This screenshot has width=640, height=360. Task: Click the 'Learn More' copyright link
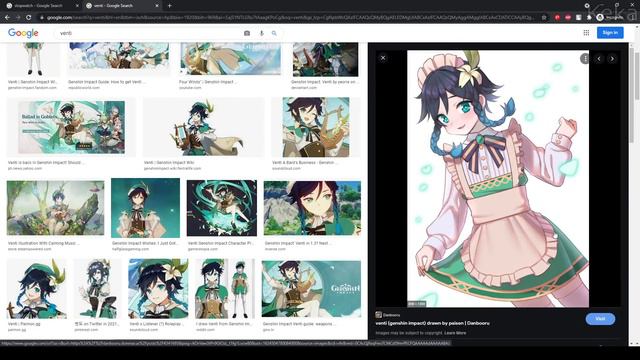coord(455,333)
